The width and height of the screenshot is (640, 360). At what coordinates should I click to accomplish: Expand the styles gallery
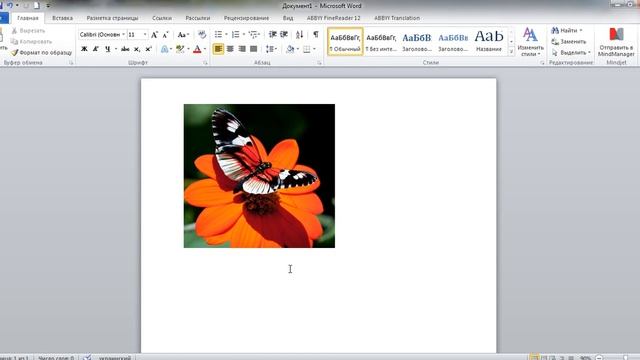click(511, 51)
